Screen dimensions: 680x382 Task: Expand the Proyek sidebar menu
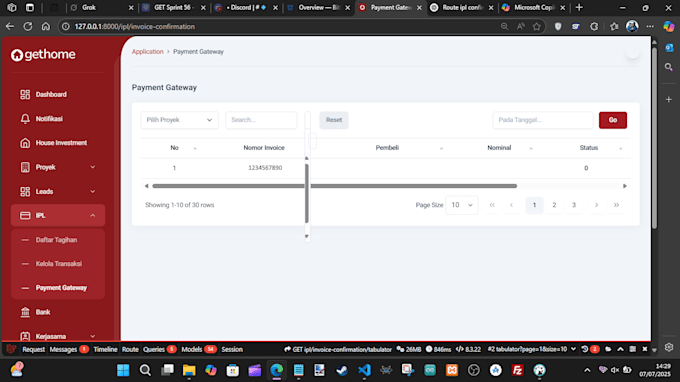pos(58,167)
